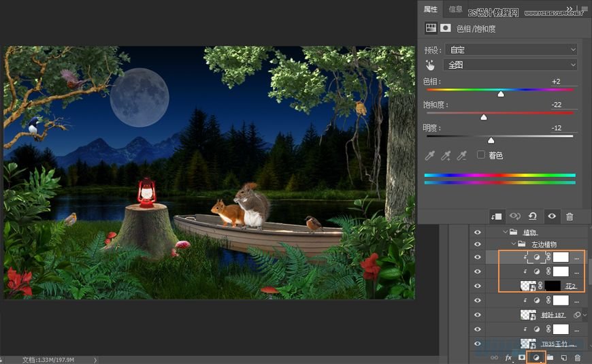Collapse the 植物 layer group
The width and height of the screenshot is (592, 364).
point(505,232)
